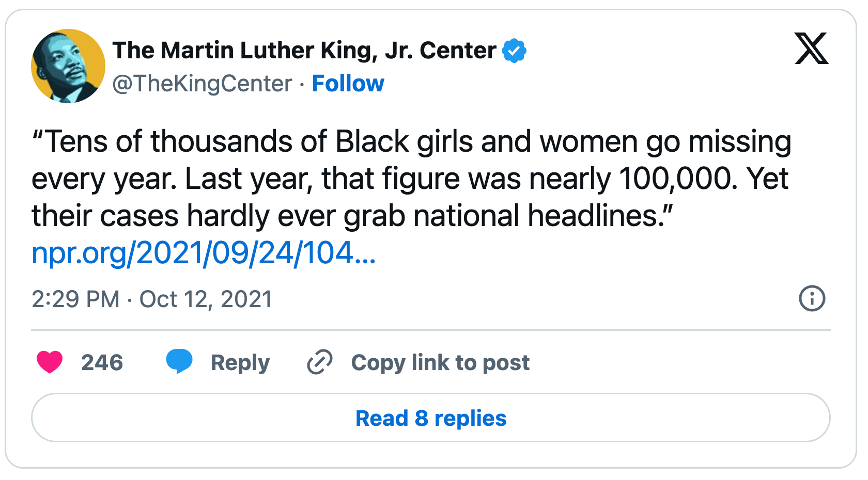Click the X logo icon
This screenshot has height=480, width=868.
[811, 49]
